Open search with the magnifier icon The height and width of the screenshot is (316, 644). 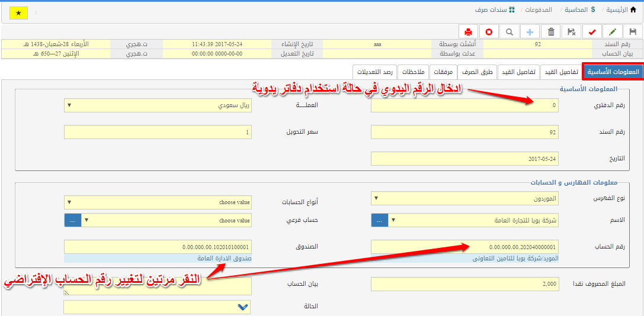coord(510,32)
